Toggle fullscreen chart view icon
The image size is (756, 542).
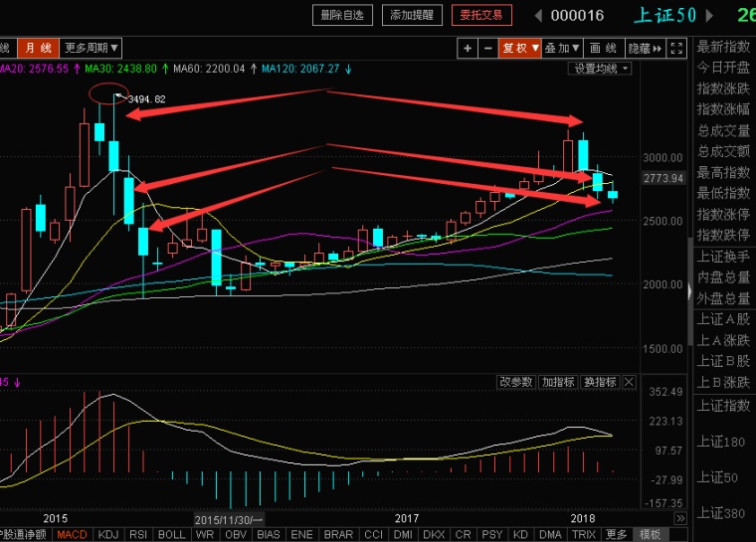pos(676,48)
